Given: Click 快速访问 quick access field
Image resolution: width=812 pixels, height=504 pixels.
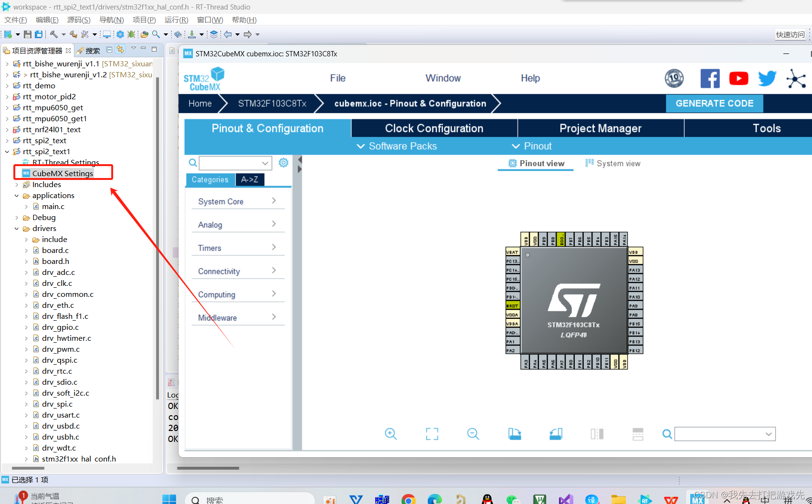Looking at the screenshot, I should point(791,34).
